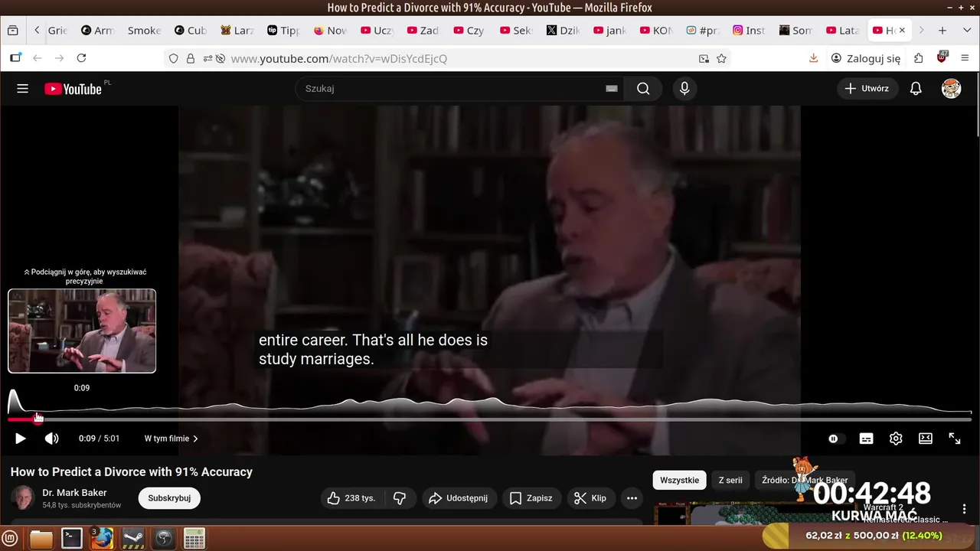Open the Firefox View icon left of the tabs
980x551 pixels.
pos(13,31)
